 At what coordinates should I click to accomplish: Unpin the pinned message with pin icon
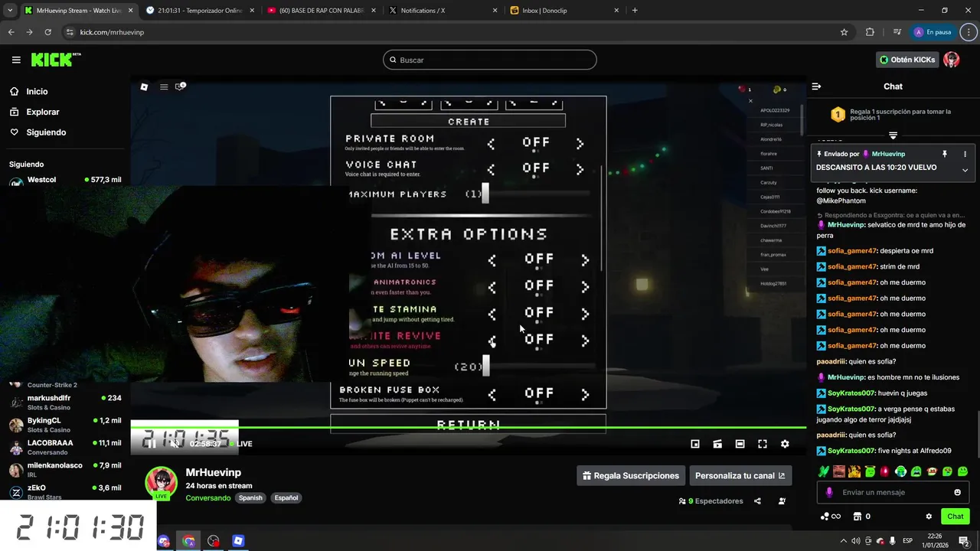click(945, 154)
